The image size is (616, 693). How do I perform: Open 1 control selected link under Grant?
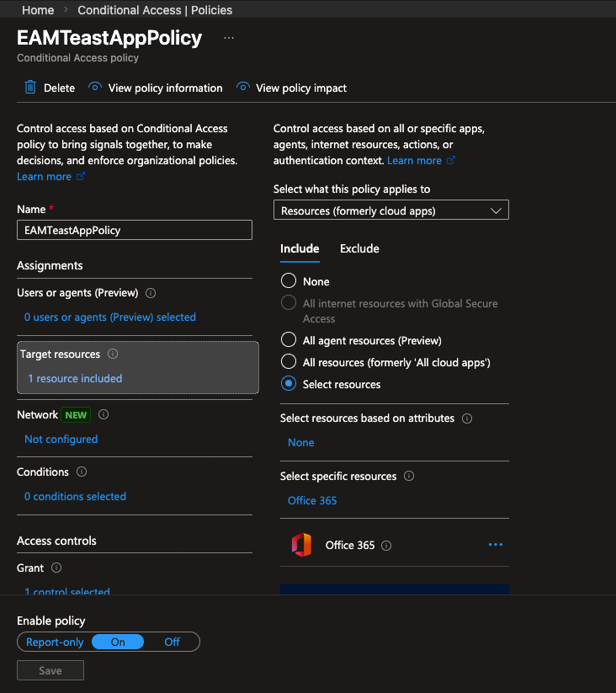coord(67,590)
